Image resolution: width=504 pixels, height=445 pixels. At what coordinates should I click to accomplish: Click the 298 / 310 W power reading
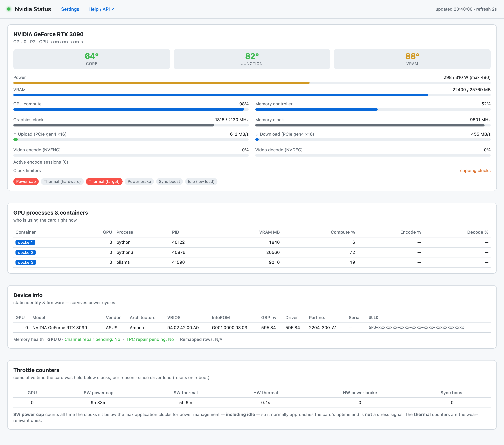[x=467, y=77]
